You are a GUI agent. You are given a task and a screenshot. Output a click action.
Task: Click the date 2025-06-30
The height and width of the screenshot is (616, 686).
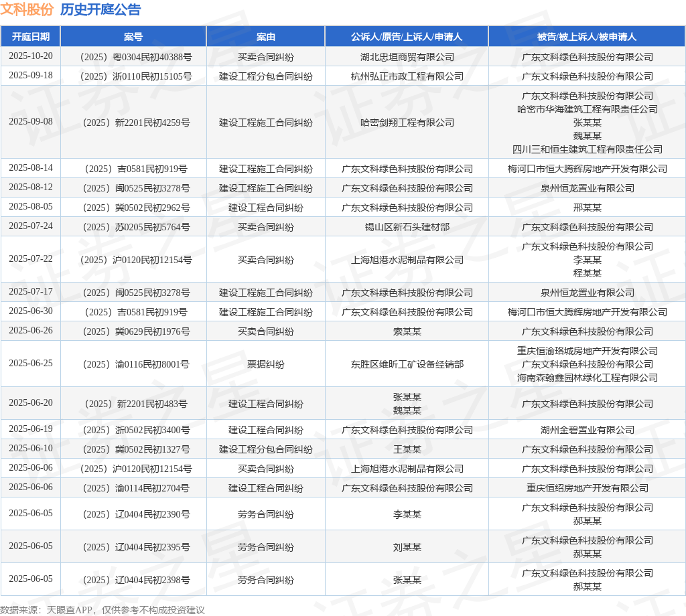click(31, 311)
